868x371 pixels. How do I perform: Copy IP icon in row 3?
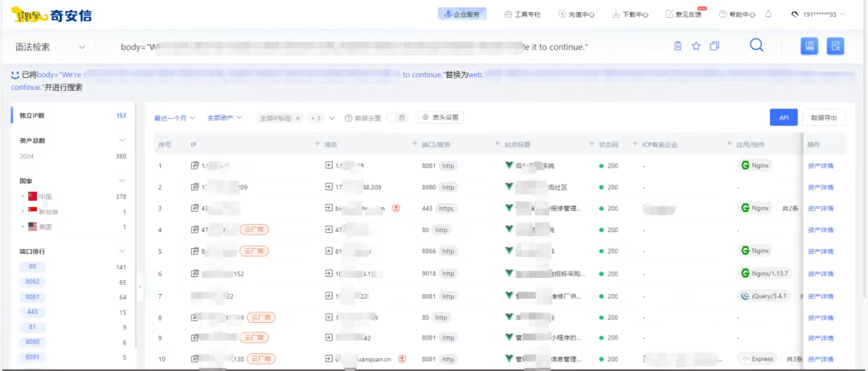click(194, 209)
